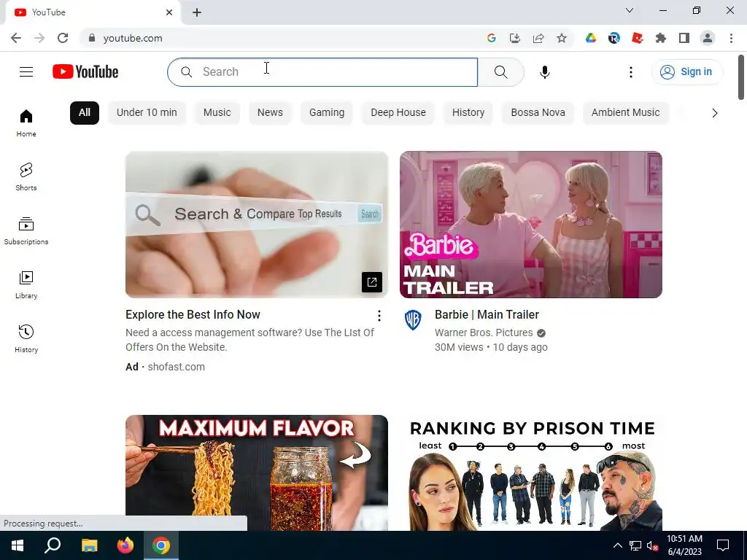Screen dimensions: 747x560
Task: Open the Ranking by Prison Time thumbnail
Action: point(531,472)
